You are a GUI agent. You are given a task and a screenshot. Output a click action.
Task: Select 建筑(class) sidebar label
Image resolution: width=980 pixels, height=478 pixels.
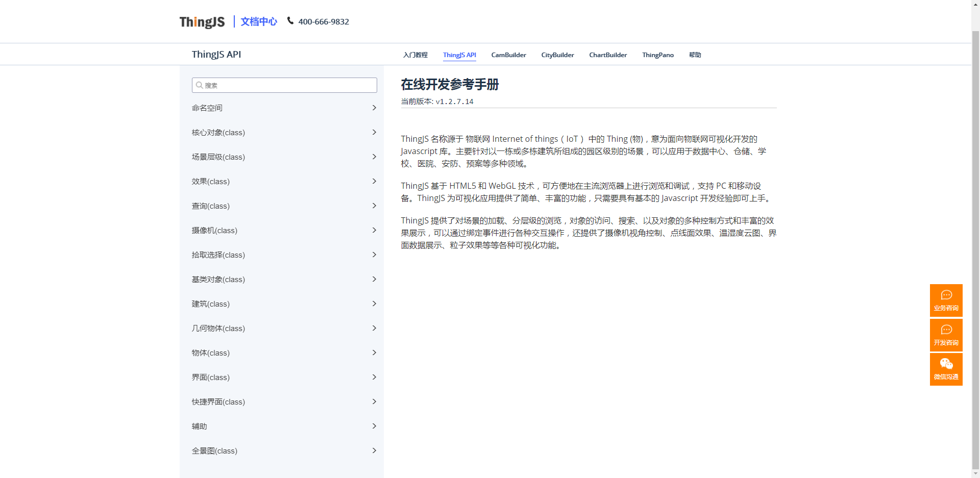(211, 304)
